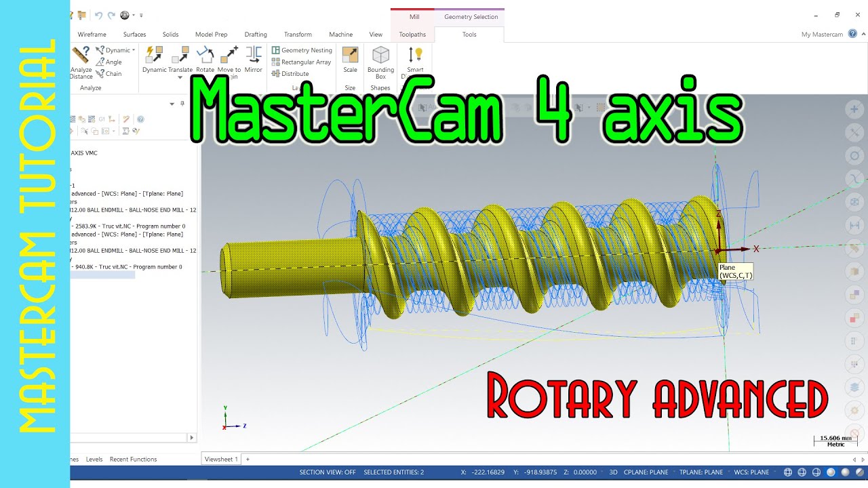Select the Mirror tool
Image resolution: width=868 pixels, height=488 pixels.
(x=254, y=60)
